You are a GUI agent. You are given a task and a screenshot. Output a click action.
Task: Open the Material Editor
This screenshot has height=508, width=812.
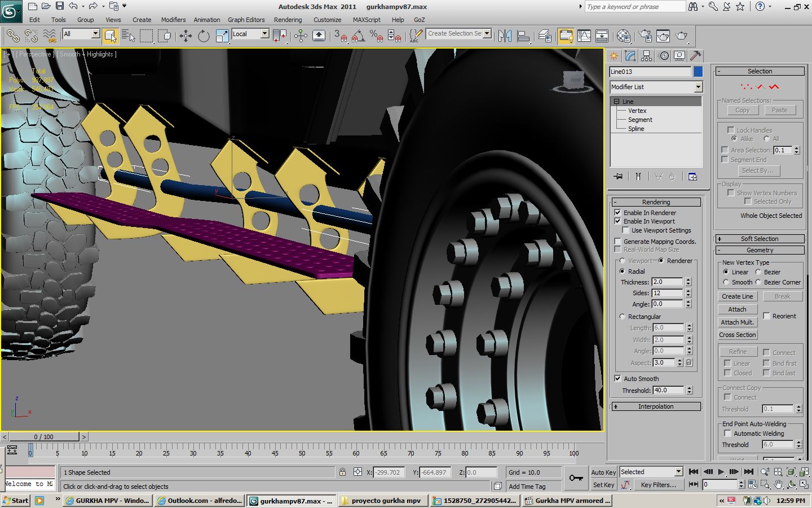coord(623,36)
